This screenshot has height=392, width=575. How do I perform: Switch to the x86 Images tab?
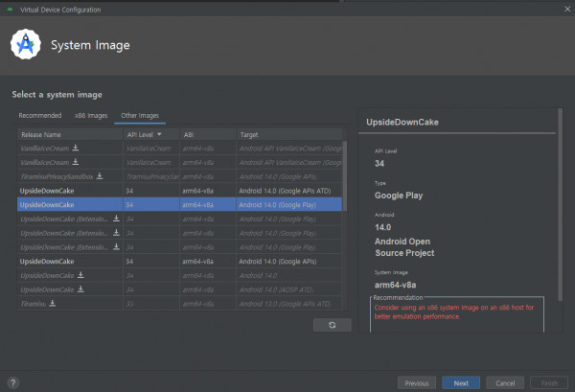coord(91,116)
